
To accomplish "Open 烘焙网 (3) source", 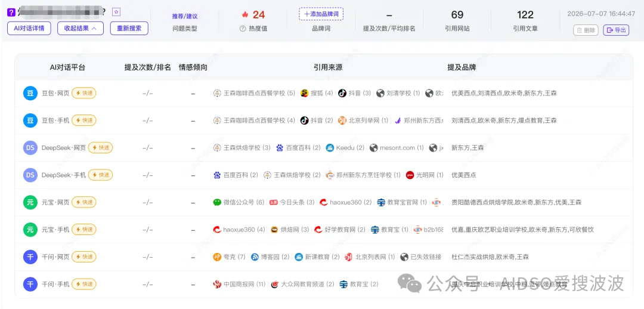I will tap(290, 229).
